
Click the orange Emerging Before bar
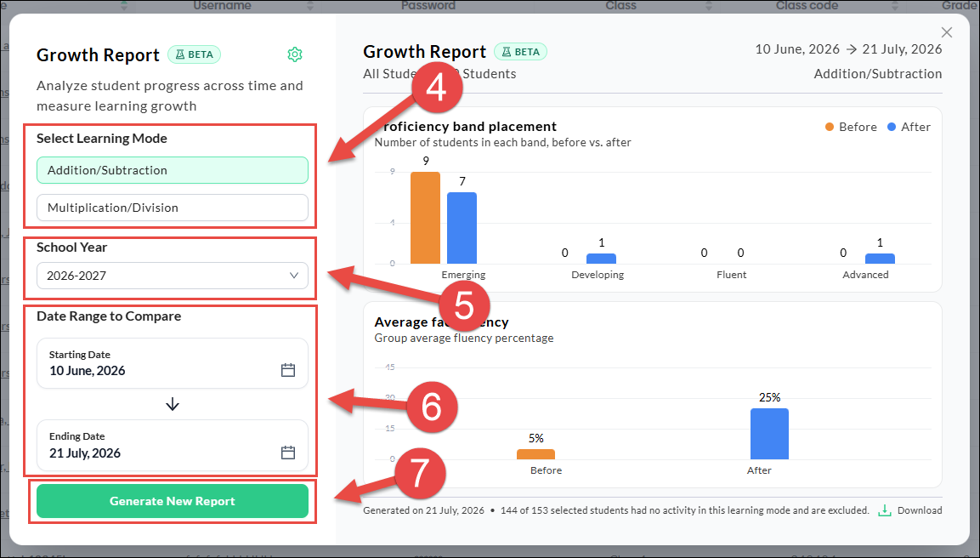425,218
